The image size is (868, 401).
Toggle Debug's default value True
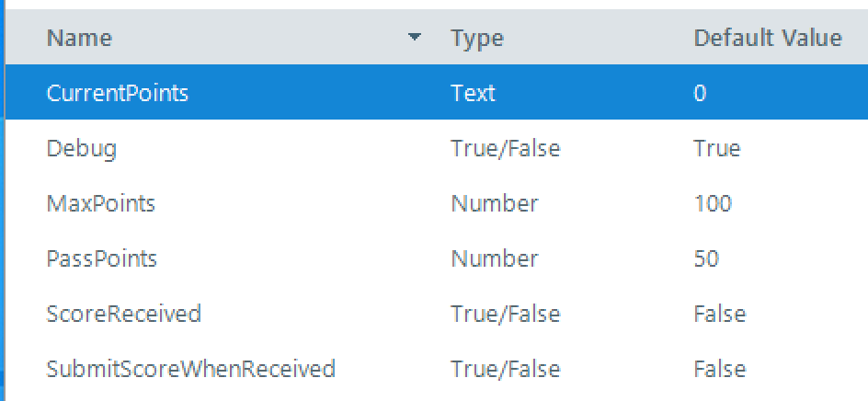coord(717,148)
